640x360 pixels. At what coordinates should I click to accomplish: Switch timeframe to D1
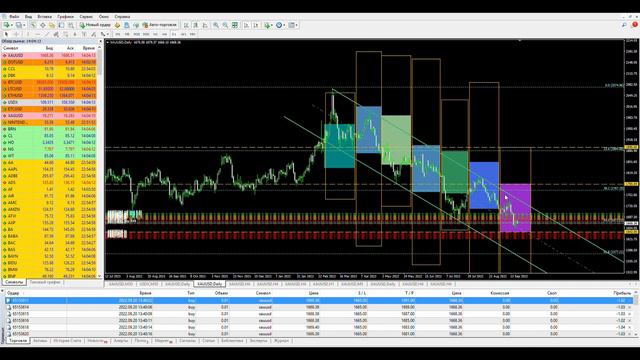[174, 34]
